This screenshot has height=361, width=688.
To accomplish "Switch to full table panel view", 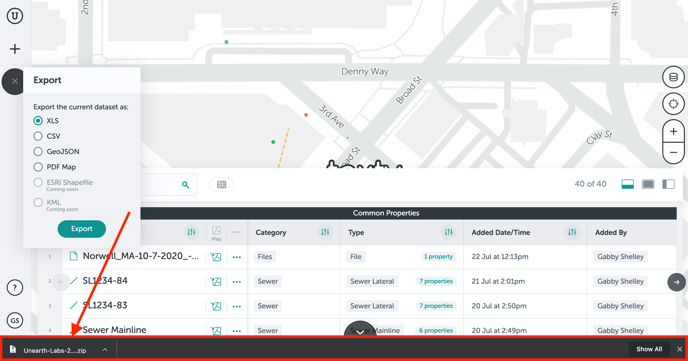I will click(648, 184).
